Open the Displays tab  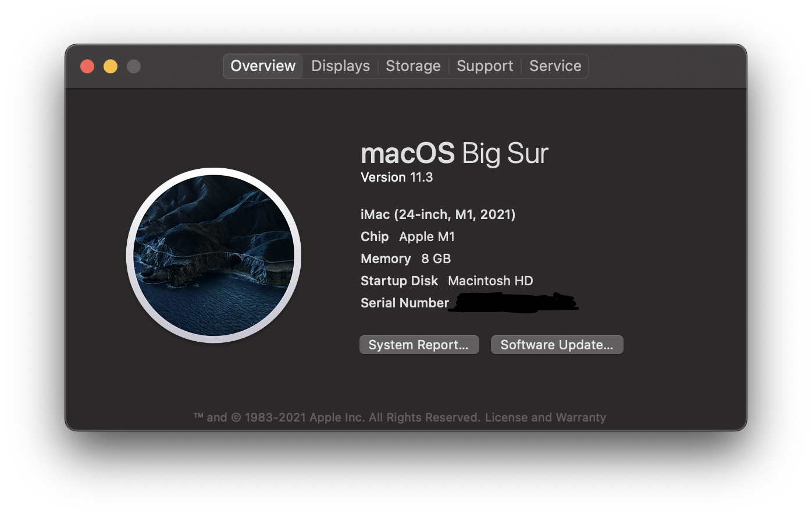click(x=340, y=66)
